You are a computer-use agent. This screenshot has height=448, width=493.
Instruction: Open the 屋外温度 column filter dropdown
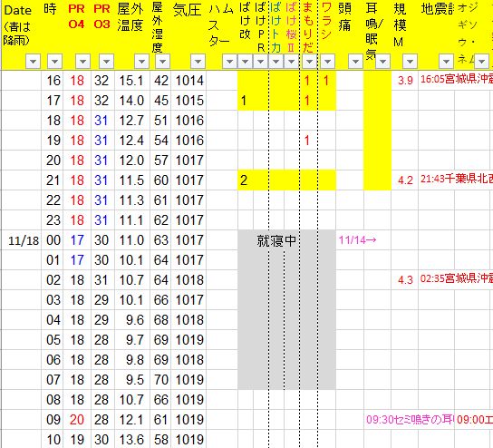141,62
